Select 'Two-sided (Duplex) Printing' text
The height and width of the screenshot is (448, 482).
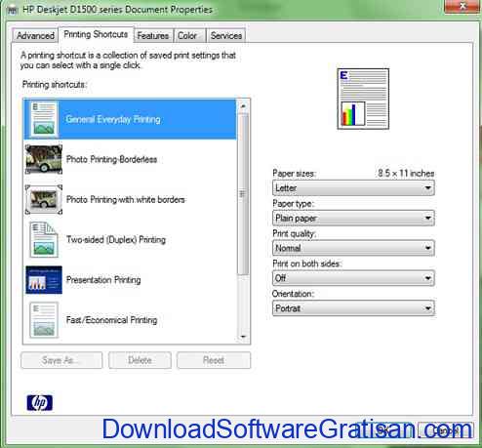[x=116, y=240]
